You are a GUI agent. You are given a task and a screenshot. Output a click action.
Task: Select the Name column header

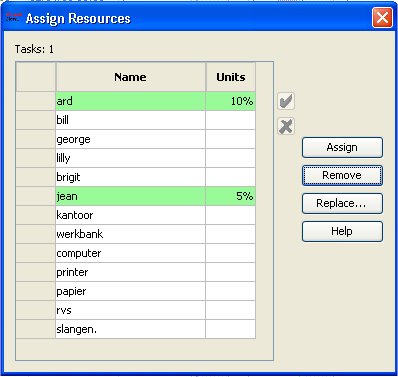pyautogui.click(x=131, y=77)
